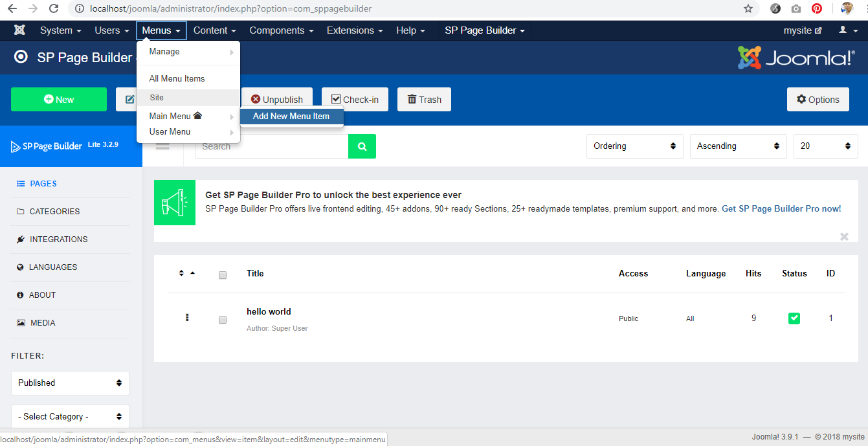Open the Ordering sort dropdown
The image size is (868, 446).
pos(634,146)
